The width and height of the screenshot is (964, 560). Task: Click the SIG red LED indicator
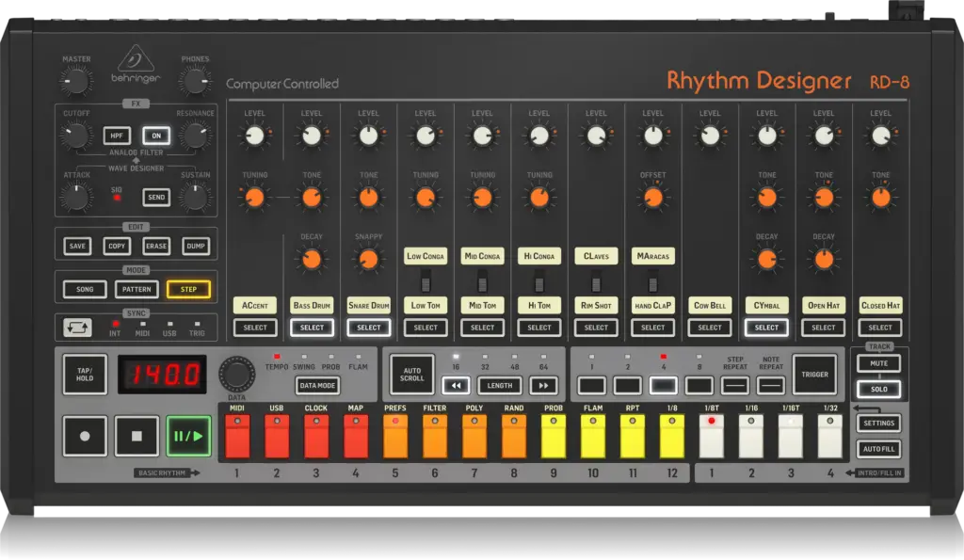click(x=116, y=198)
